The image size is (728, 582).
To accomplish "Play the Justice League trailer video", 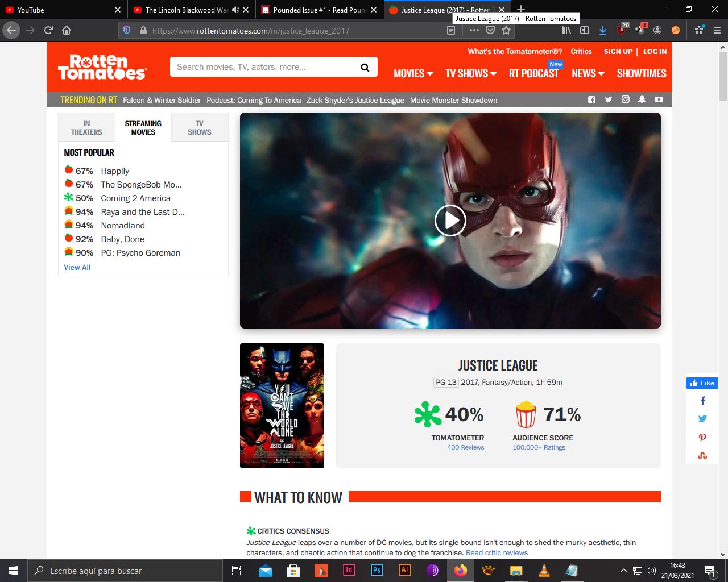I will tap(450, 221).
